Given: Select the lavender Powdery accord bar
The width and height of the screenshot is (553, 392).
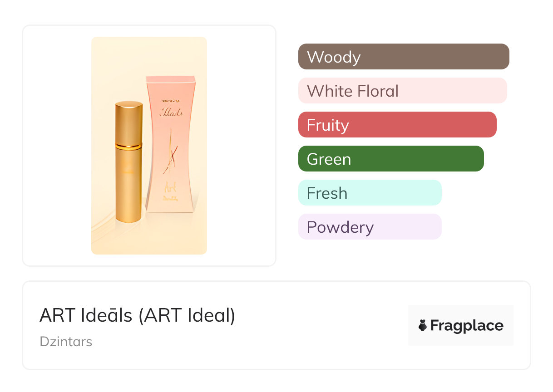Looking at the screenshot, I should point(370,227).
